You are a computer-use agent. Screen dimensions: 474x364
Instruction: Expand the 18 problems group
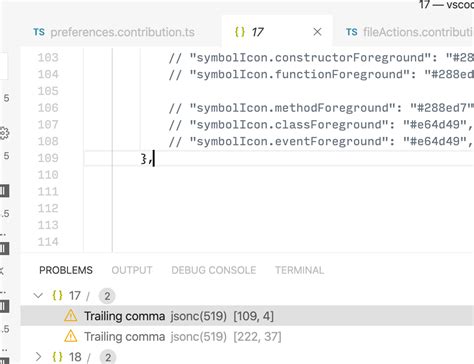coord(38,357)
